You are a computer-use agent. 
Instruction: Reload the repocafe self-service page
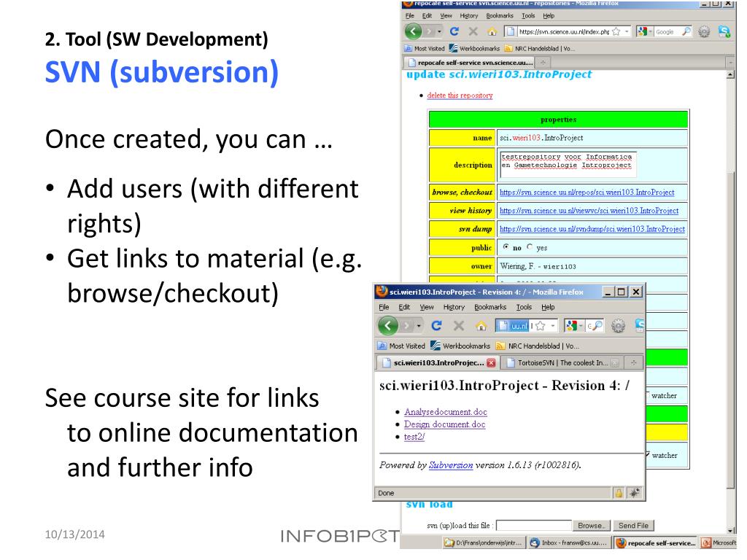point(454,31)
